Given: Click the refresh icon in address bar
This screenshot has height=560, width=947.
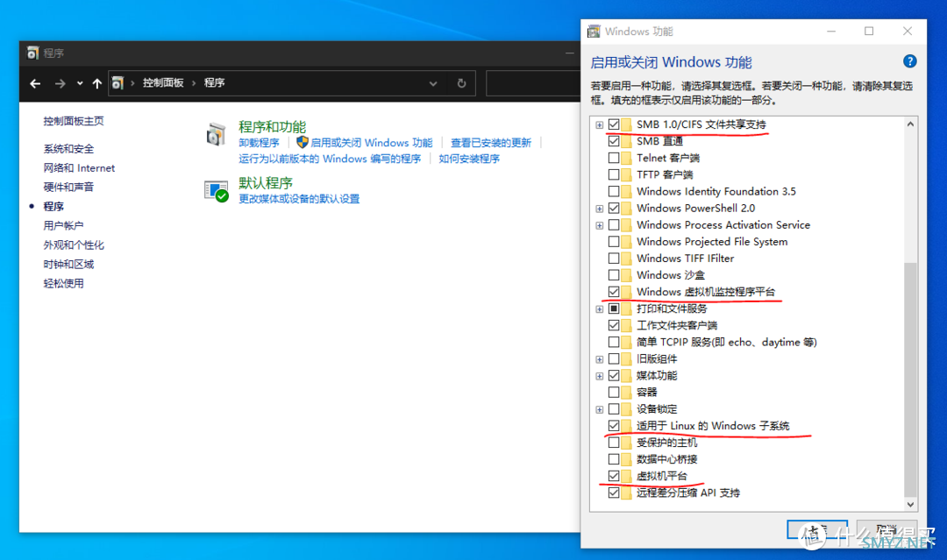Looking at the screenshot, I should click(461, 83).
